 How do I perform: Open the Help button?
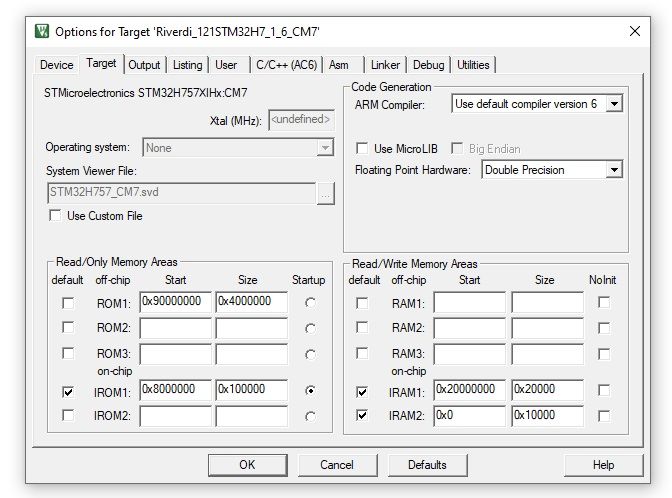point(603,465)
